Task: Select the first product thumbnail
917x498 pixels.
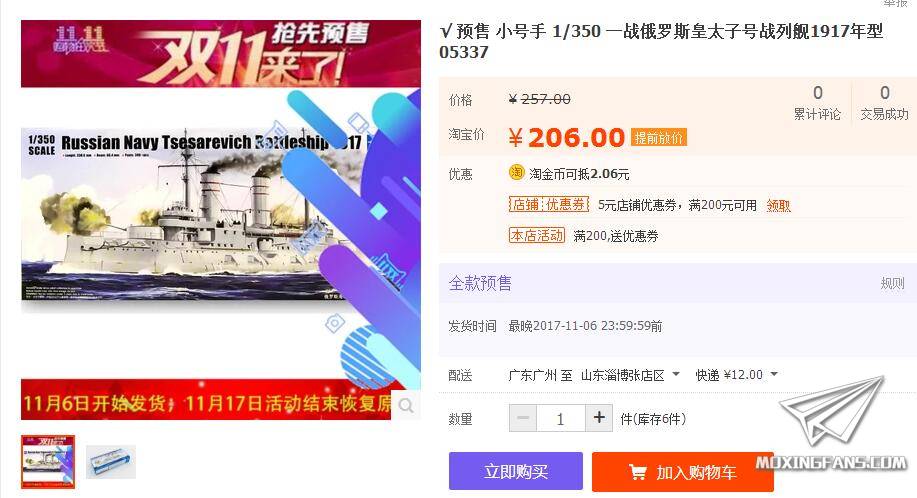Action: point(48,462)
